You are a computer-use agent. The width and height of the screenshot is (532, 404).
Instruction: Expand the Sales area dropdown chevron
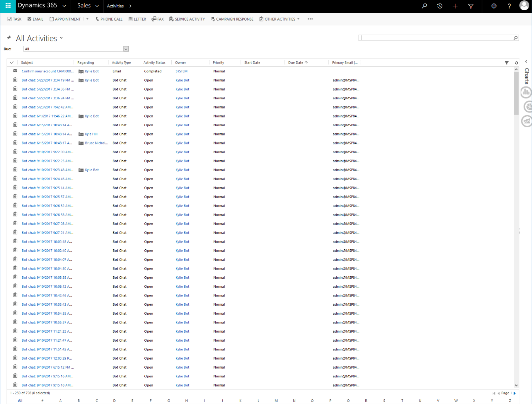coord(97,6)
